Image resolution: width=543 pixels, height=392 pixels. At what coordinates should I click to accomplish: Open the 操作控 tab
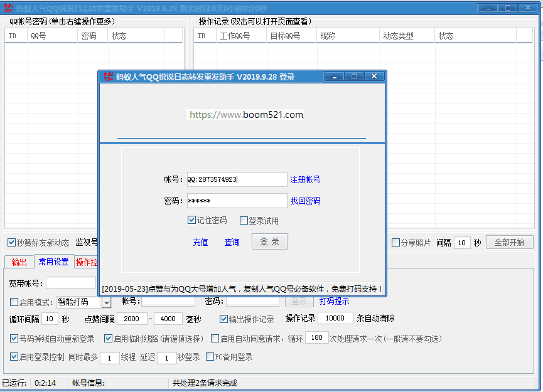[x=87, y=262]
